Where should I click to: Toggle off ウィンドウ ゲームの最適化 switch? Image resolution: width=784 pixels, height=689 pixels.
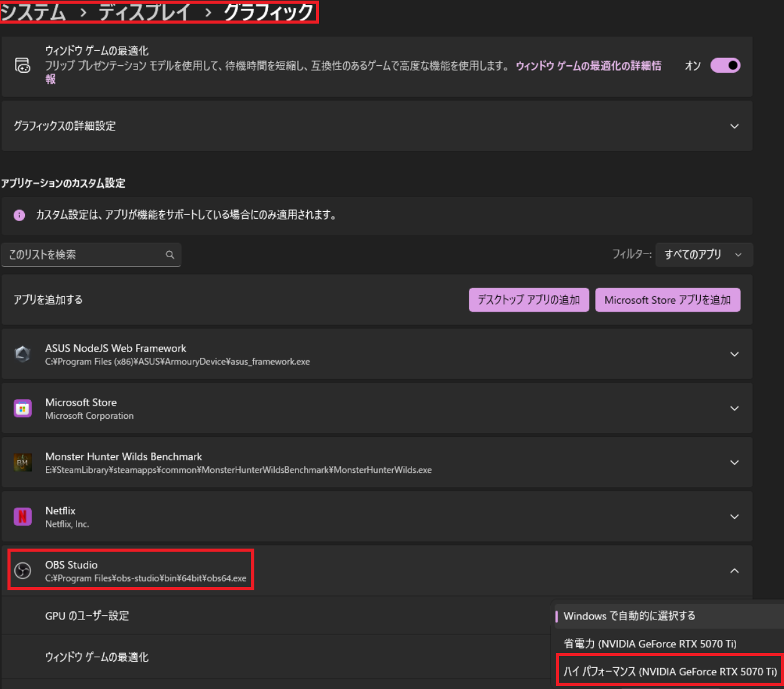725,65
